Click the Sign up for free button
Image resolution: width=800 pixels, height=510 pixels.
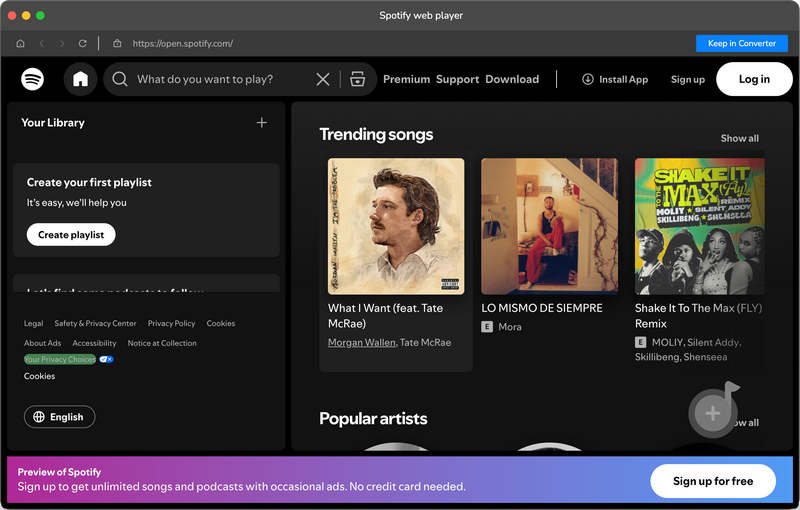(x=713, y=481)
